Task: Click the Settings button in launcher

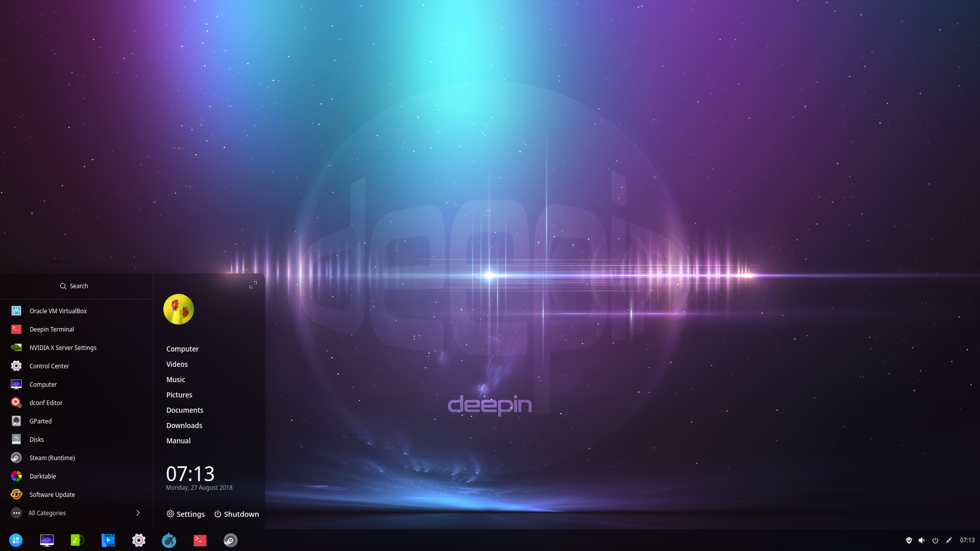Action: 186,514
